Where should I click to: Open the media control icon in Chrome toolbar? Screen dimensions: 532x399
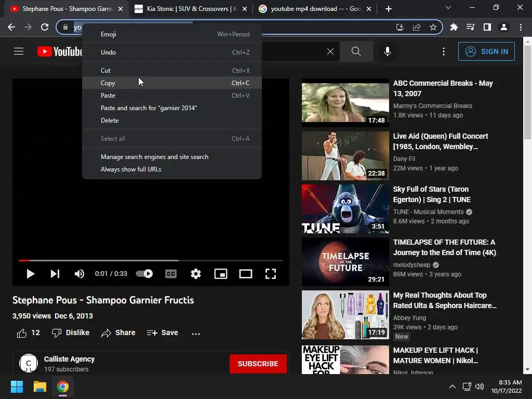coord(471,27)
